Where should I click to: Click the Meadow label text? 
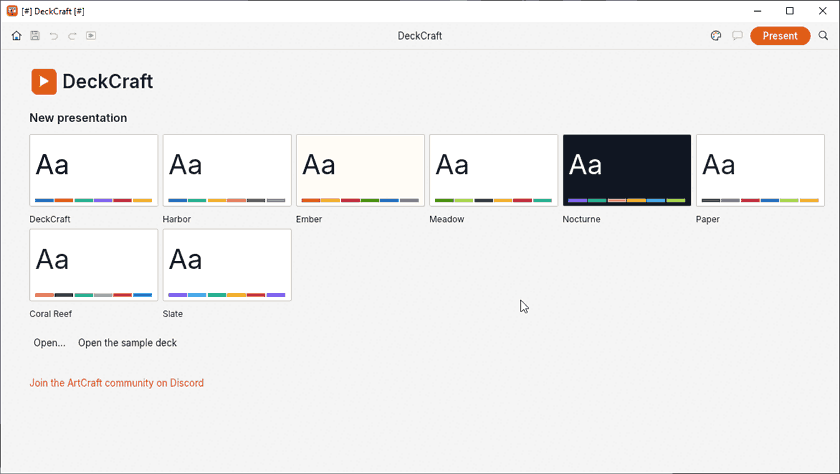pyautogui.click(x=447, y=219)
